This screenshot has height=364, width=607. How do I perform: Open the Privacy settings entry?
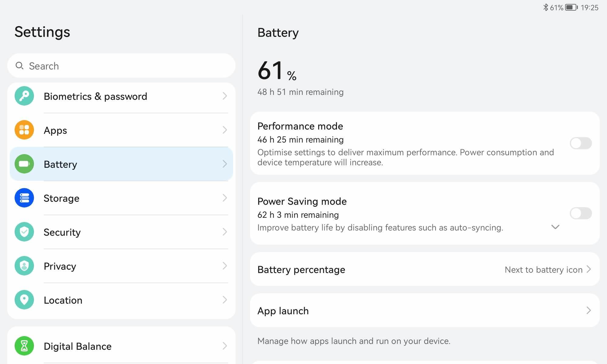tap(121, 266)
